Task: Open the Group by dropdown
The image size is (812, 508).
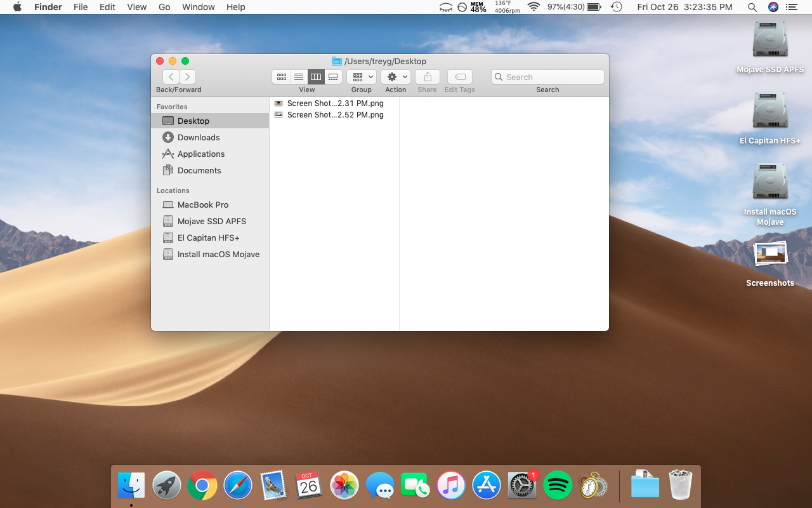Action: click(362, 77)
